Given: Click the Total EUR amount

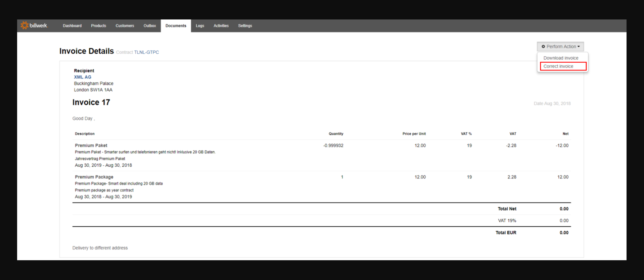Looking at the screenshot, I should [564, 233].
